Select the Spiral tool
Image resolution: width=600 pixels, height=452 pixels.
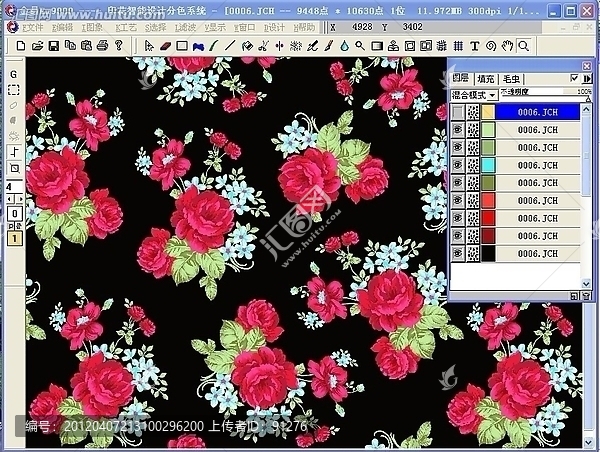491,46
